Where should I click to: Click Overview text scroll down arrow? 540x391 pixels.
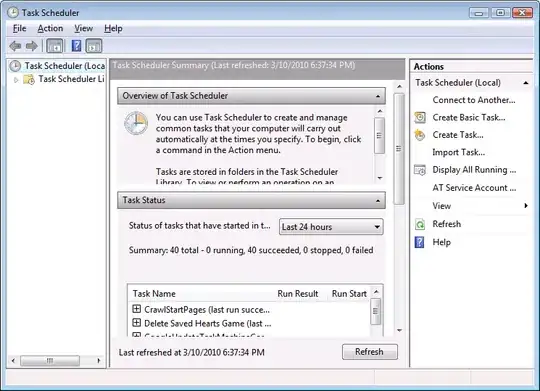click(x=380, y=178)
